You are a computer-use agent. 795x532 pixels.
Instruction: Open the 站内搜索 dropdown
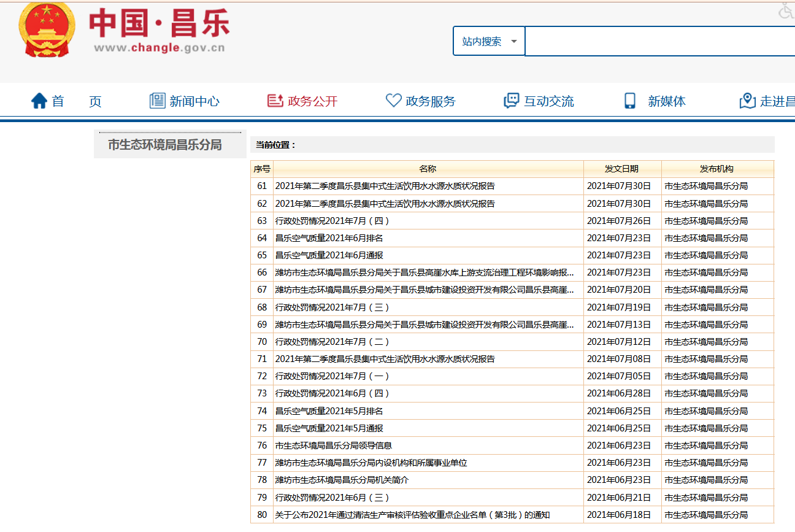pyautogui.click(x=489, y=42)
